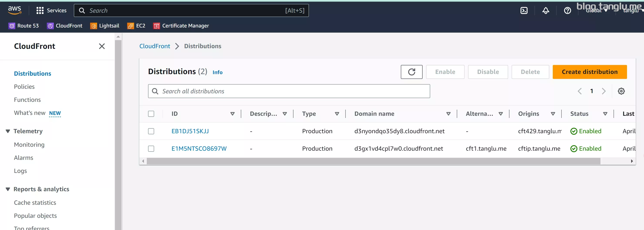Check the EB1DJ51SKJJ distribution row
The width and height of the screenshot is (644, 230).
tap(151, 131)
